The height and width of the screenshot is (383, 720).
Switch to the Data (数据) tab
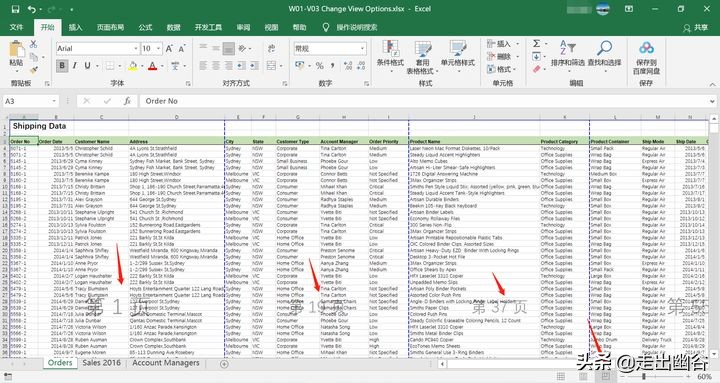pos(173,28)
